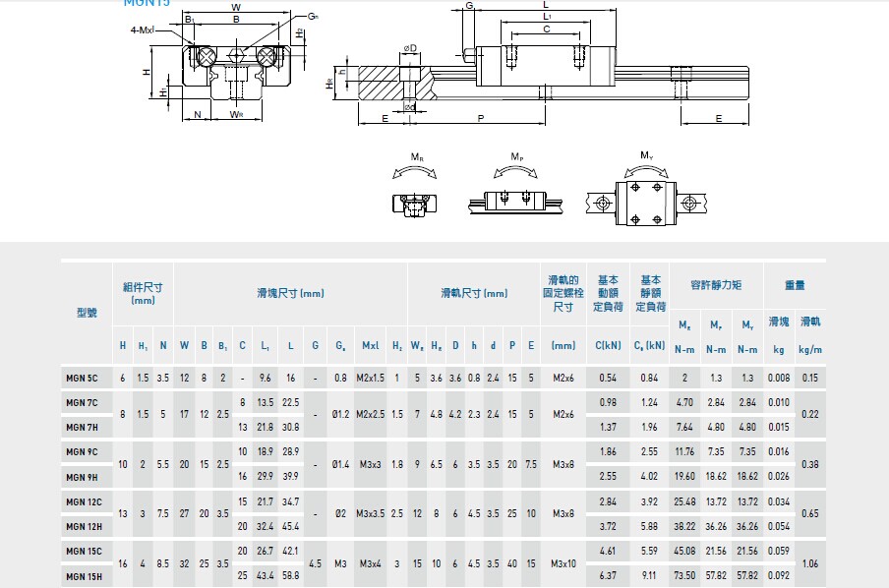Click the øD counterbore hole label
Viewport: 889px width, 588px height.
pyautogui.click(x=410, y=47)
